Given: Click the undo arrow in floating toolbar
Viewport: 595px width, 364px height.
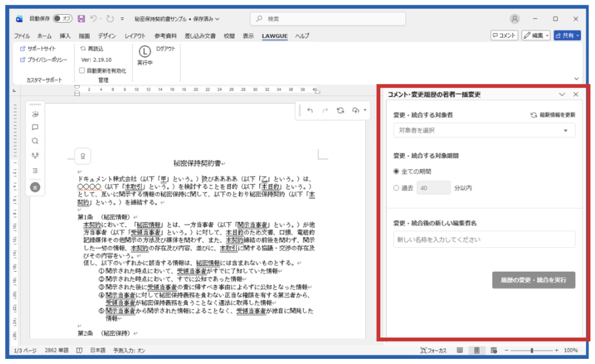Looking at the screenshot, I should (x=310, y=110).
